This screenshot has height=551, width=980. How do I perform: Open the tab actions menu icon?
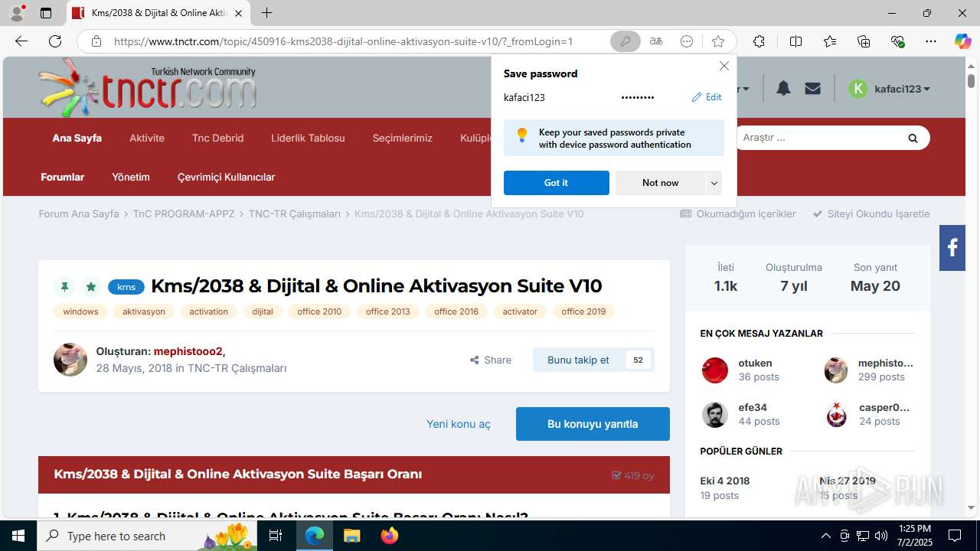(x=46, y=13)
